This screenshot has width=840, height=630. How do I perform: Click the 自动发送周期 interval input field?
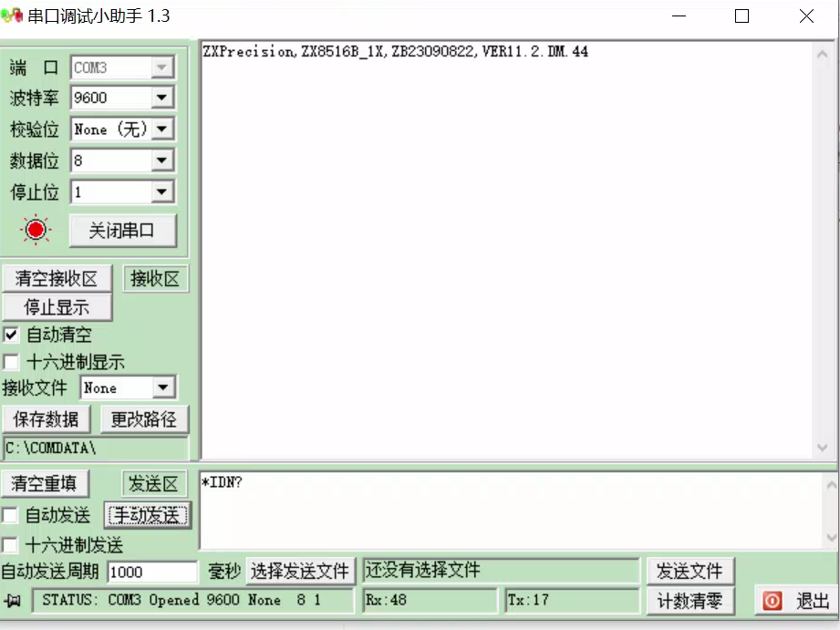coord(152,571)
